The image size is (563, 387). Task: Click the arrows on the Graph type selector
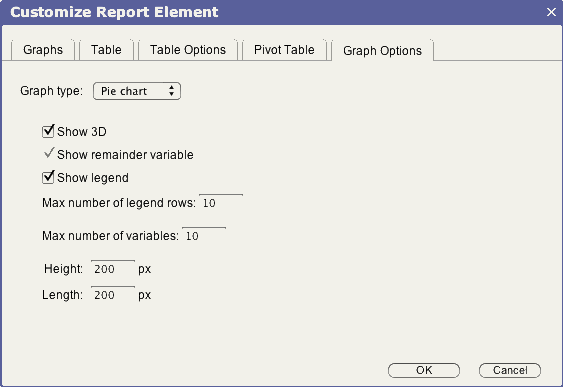point(172,91)
